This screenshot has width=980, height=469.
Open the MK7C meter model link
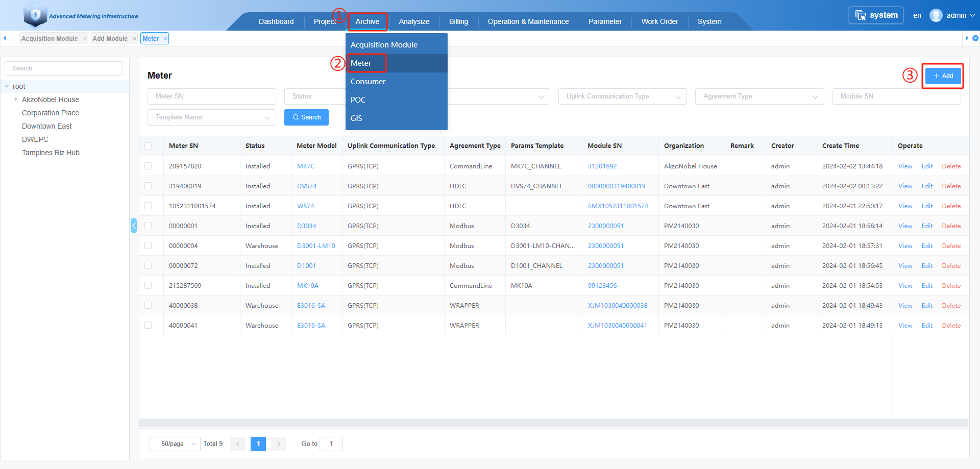click(x=306, y=166)
